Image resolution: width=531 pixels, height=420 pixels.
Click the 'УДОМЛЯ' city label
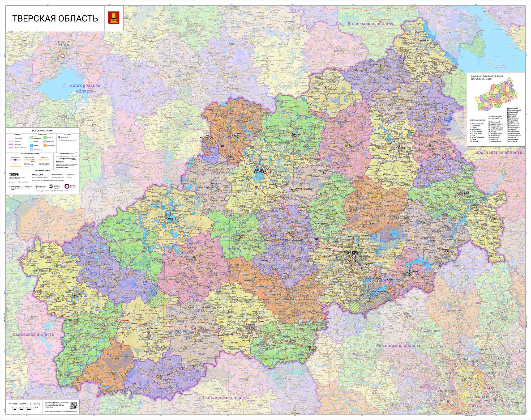297,134
